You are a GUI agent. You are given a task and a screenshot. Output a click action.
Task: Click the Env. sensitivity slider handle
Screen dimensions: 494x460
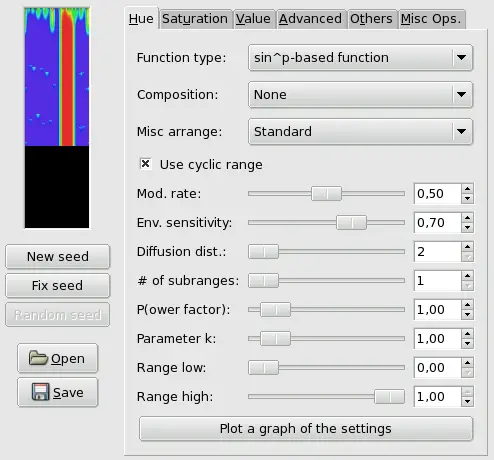(351, 222)
